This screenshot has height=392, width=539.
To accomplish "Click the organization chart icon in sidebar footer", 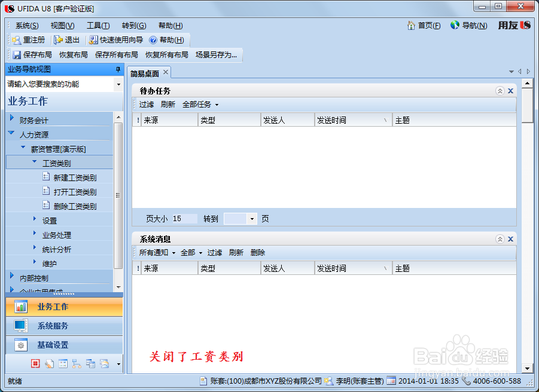I will tap(77, 363).
